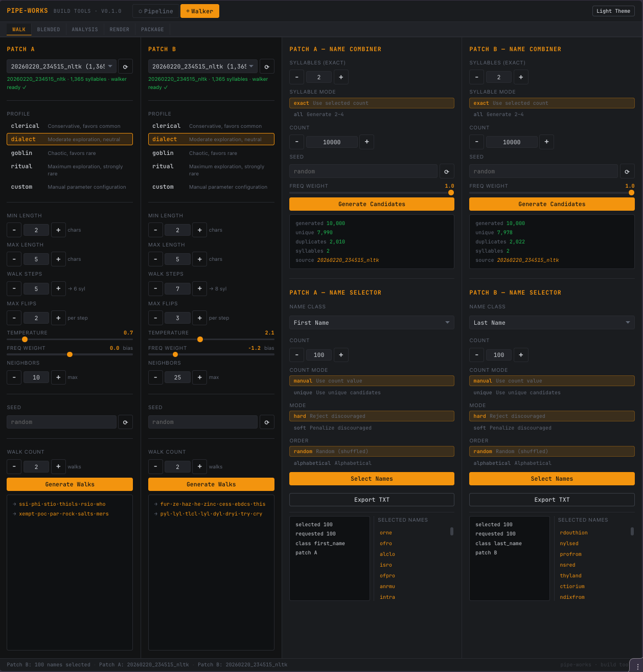Increase Patch A combiner syllables
This screenshot has height=672, width=643.
point(341,77)
